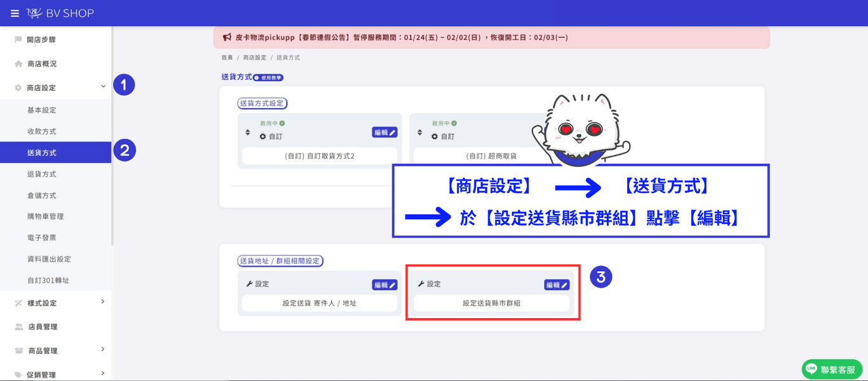Viewport: 868px width, 381px height.
Task: Click the '(自訂) 超商取貨' label
Action: pyautogui.click(x=491, y=156)
